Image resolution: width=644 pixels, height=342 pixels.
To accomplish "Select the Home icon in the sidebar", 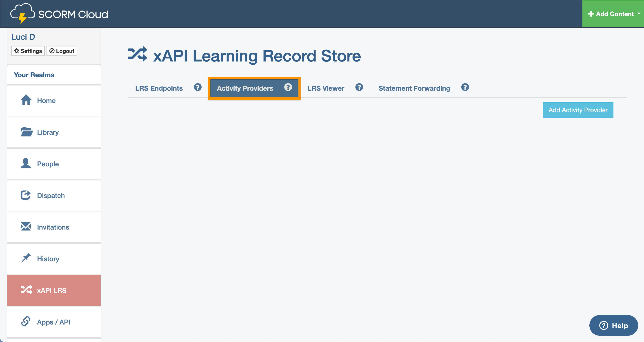I will click(26, 100).
